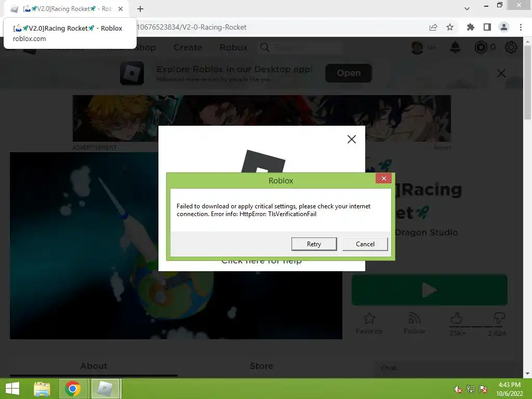Click the search magnifier icon on Roblox
Viewport: 532px width, 399px height.
coord(264,47)
